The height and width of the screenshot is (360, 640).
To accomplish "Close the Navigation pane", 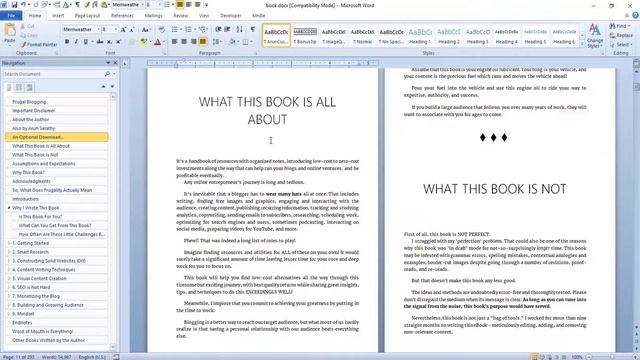I will tap(115, 63).
